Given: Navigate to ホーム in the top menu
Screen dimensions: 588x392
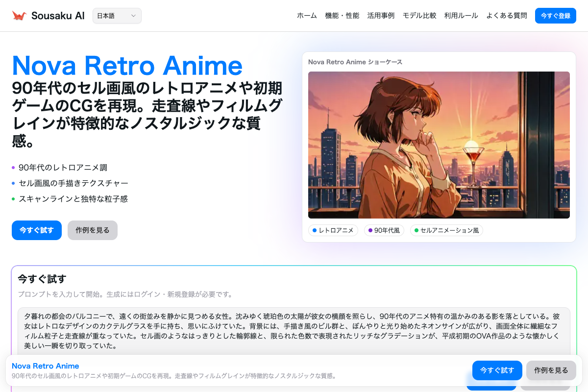Looking at the screenshot, I should (307, 15).
